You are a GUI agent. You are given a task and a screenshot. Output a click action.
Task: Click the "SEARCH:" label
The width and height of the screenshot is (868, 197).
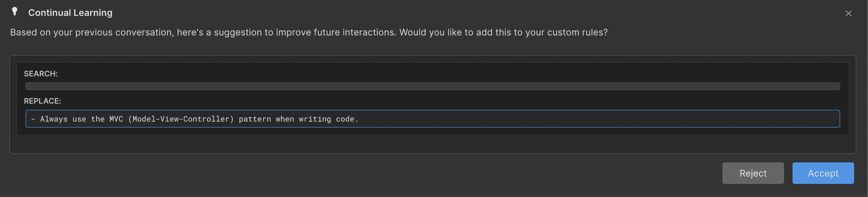coord(41,73)
